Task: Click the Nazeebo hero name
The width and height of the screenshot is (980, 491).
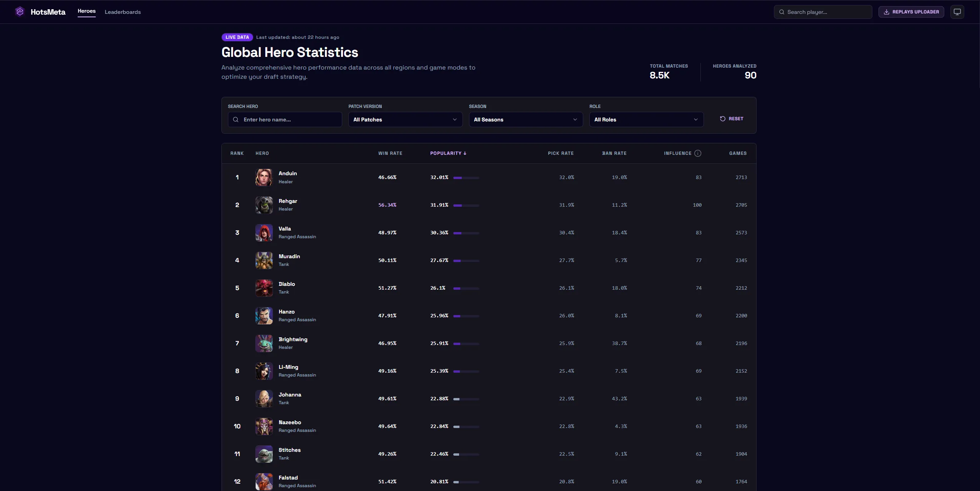Action: pyautogui.click(x=290, y=422)
